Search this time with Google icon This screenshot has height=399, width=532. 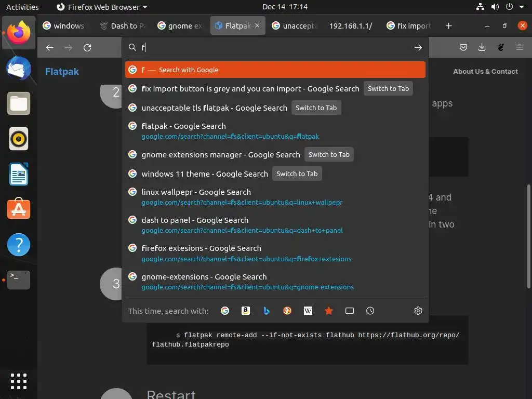tap(224, 311)
